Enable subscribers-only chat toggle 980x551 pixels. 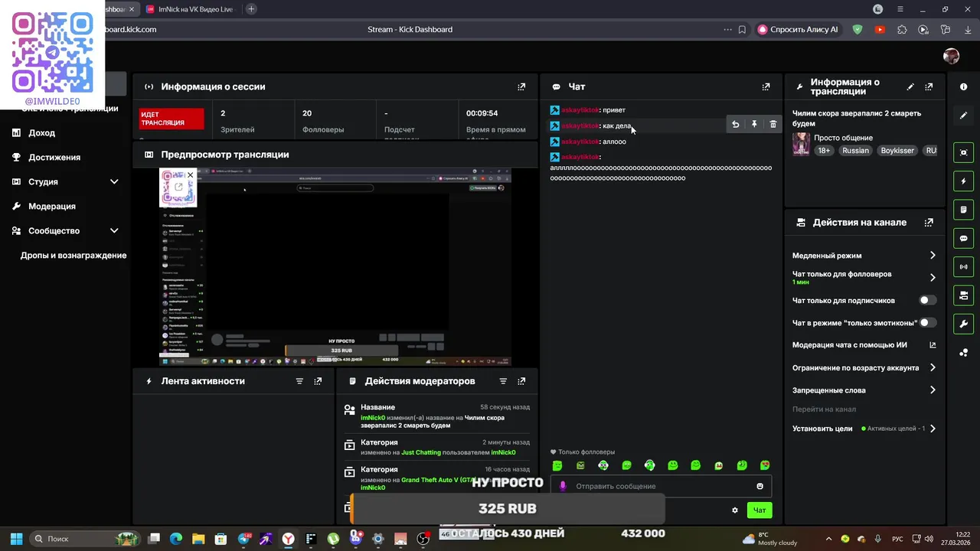point(928,301)
